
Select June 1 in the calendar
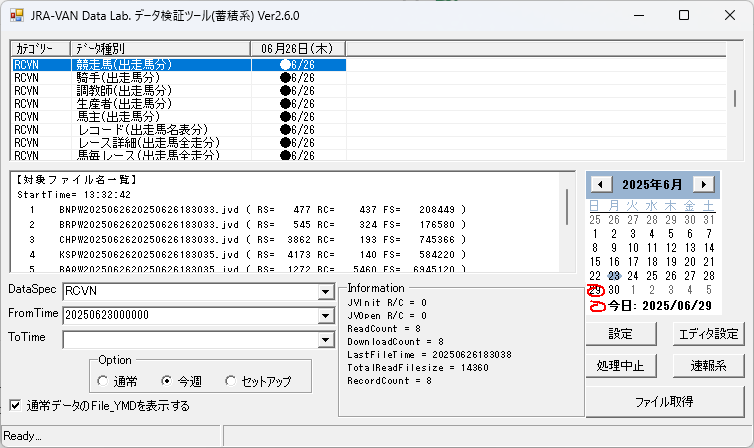pyautogui.click(x=595, y=234)
